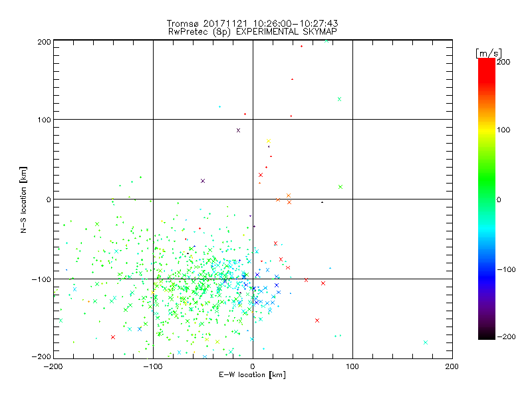
Task: Click the 100 label beside the colorbar
Action: 503,130
